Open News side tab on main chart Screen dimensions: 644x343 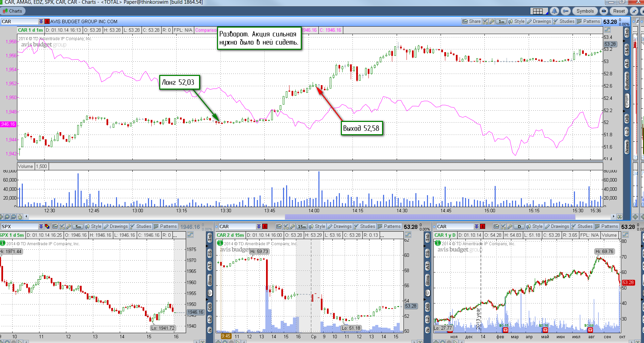pyautogui.click(x=627, y=147)
